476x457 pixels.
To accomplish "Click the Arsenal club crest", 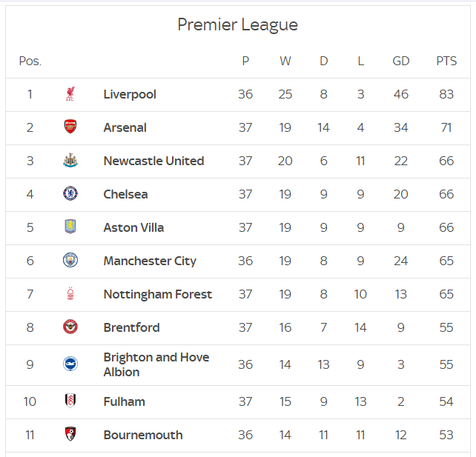I will click(70, 127).
